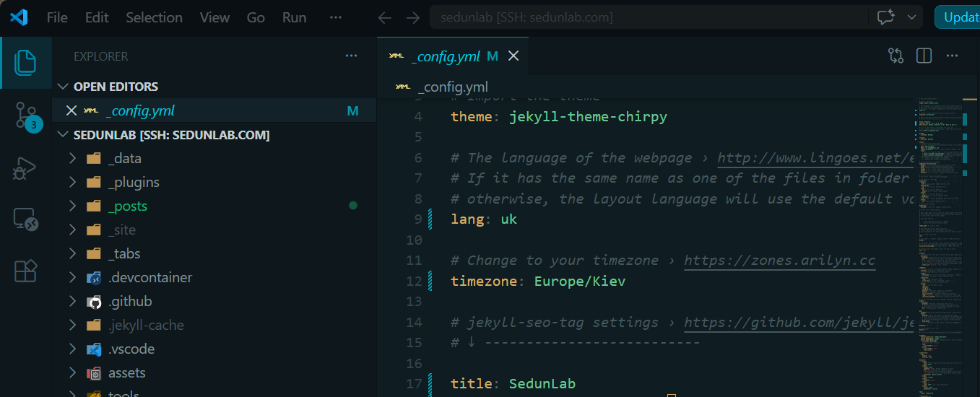
Task: Click the _data folder icon
Action: (93, 158)
